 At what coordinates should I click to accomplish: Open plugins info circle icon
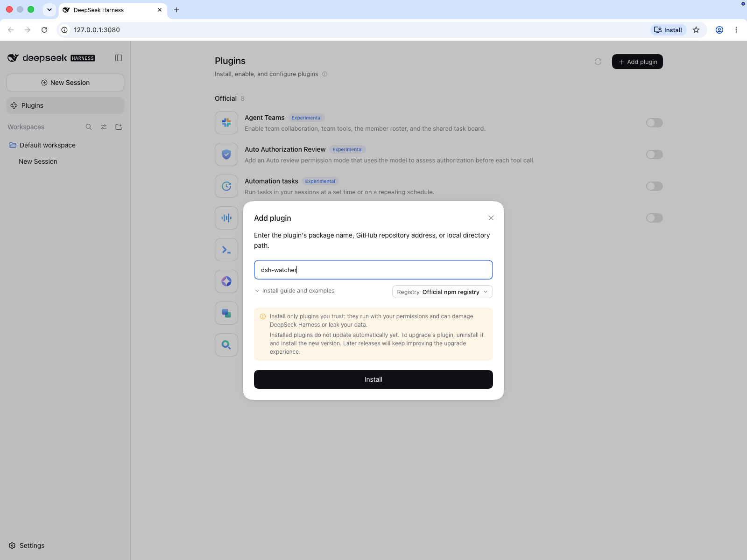click(x=325, y=74)
